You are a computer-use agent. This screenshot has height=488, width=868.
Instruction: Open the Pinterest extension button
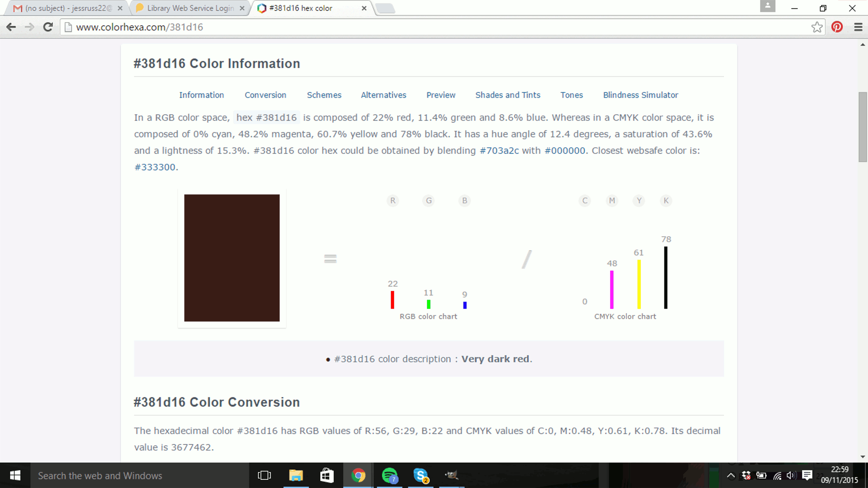click(x=837, y=27)
